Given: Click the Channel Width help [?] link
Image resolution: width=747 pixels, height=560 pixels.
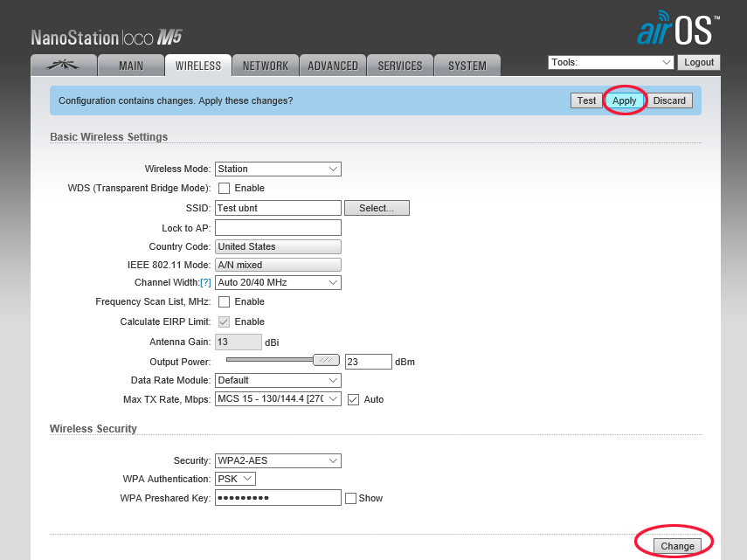Looking at the screenshot, I should [x=205, y=283].
